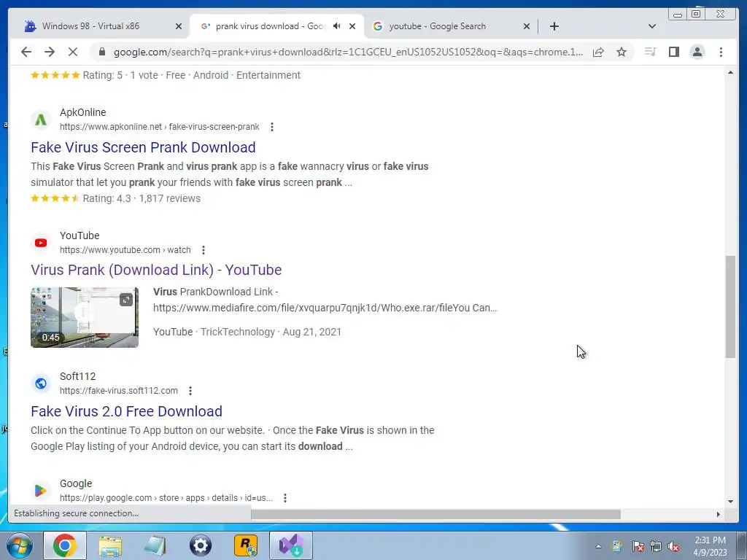The width and height of the screenshot is (747, 560).
Task: Toggle the Chrome side panel
Action: pyautogui.click(x=673, y=52)
